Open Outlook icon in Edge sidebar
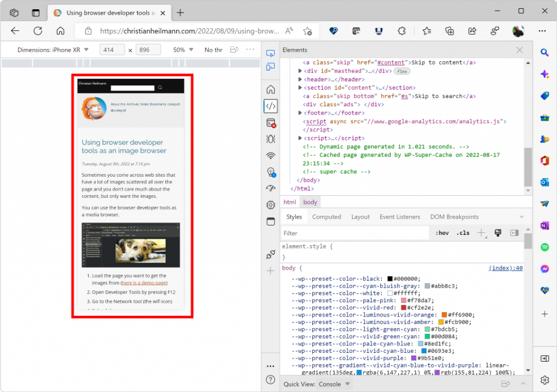The width and height of the screenshot is (557, 392). pos(544,182)
